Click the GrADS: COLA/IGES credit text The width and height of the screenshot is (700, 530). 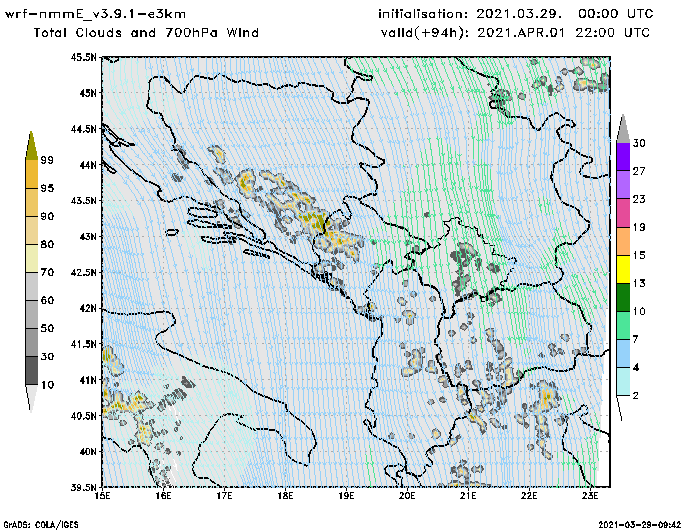(x=41, y=525)
